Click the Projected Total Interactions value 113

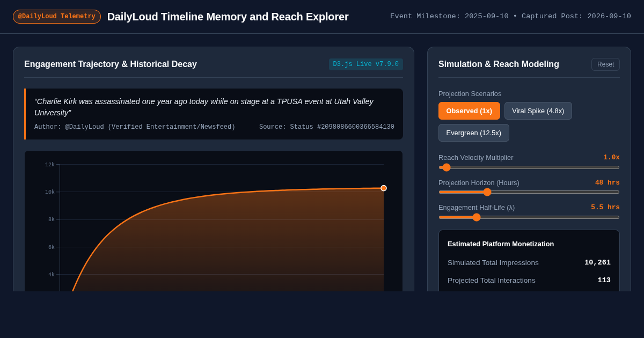(x=604, y=280)
